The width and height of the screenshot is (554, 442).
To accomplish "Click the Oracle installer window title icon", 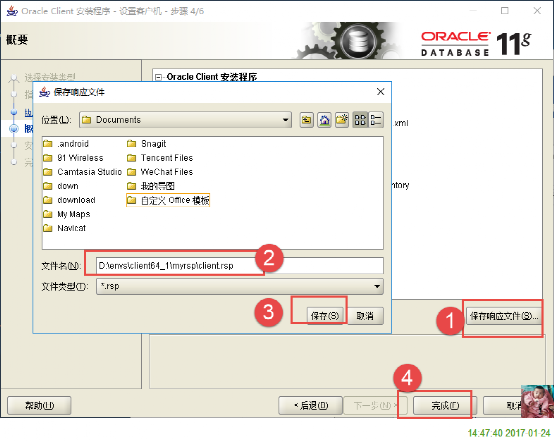I will [x=12, y=11].
